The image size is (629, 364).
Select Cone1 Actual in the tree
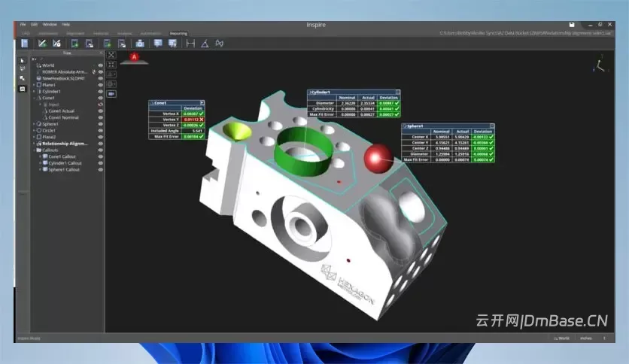[62, 111]
